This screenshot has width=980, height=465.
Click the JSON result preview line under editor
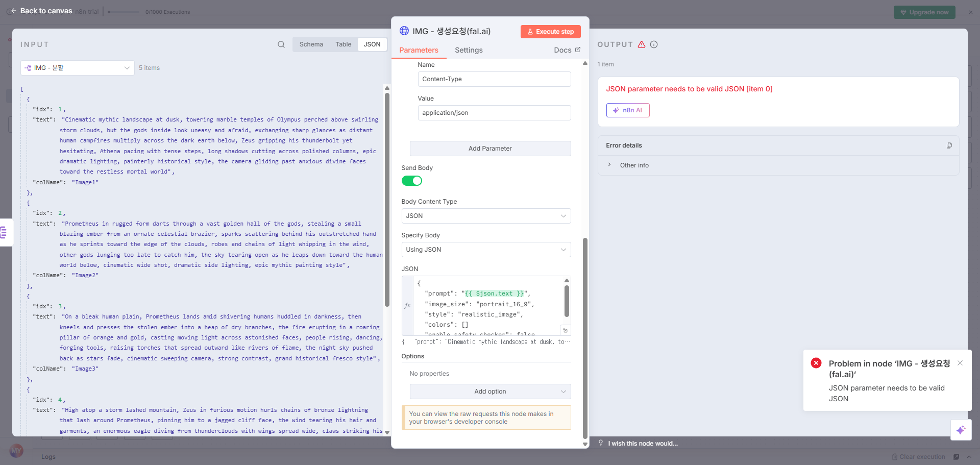coord(486,342)
